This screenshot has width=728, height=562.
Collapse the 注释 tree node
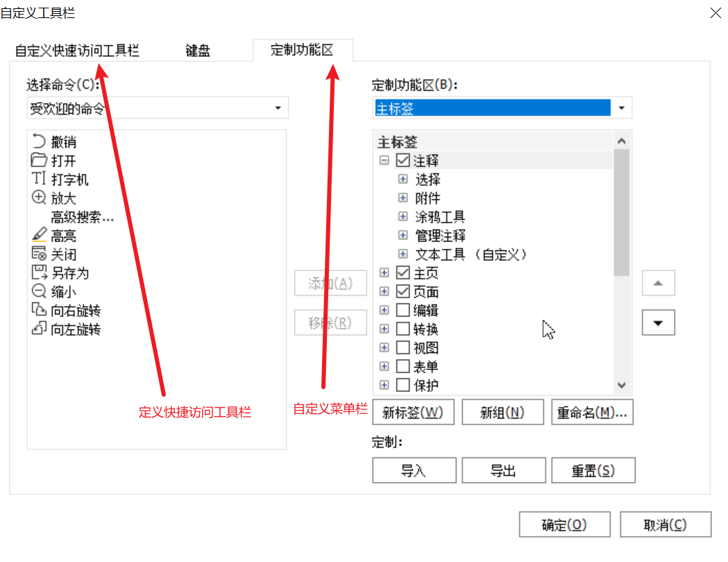(384, 160)
